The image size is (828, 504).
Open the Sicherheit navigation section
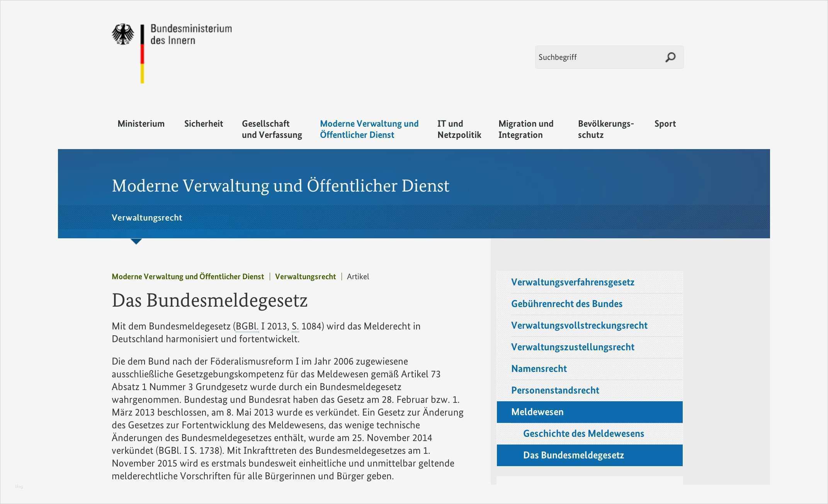(x=204, y=124)
